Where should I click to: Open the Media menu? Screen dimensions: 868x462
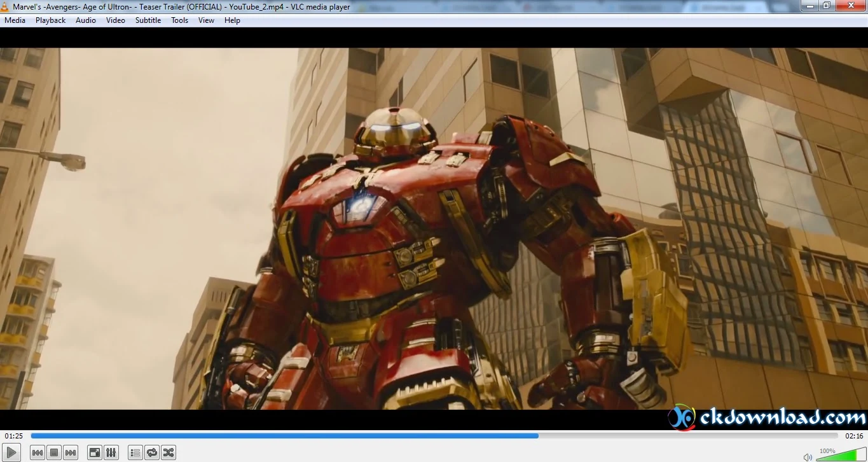point(15,20)
